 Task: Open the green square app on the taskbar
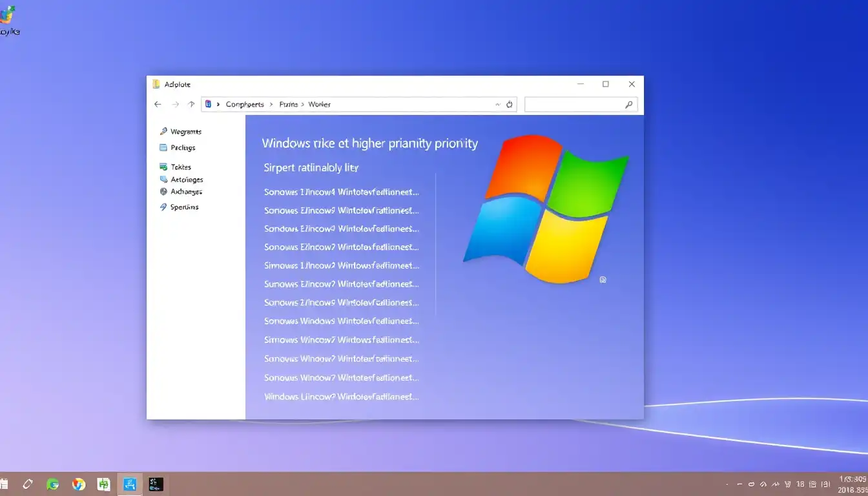coord(103,484)
